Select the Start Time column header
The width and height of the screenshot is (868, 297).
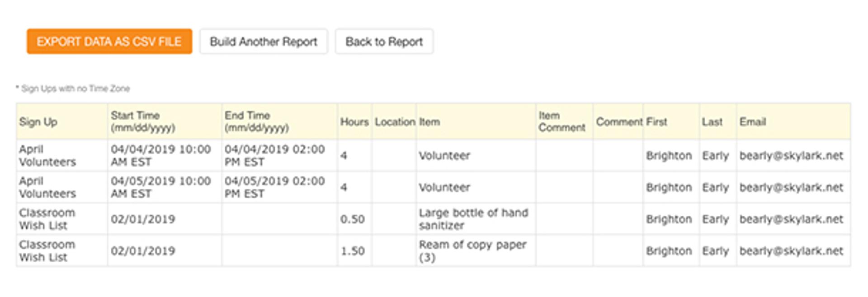[x=165, y=121]
